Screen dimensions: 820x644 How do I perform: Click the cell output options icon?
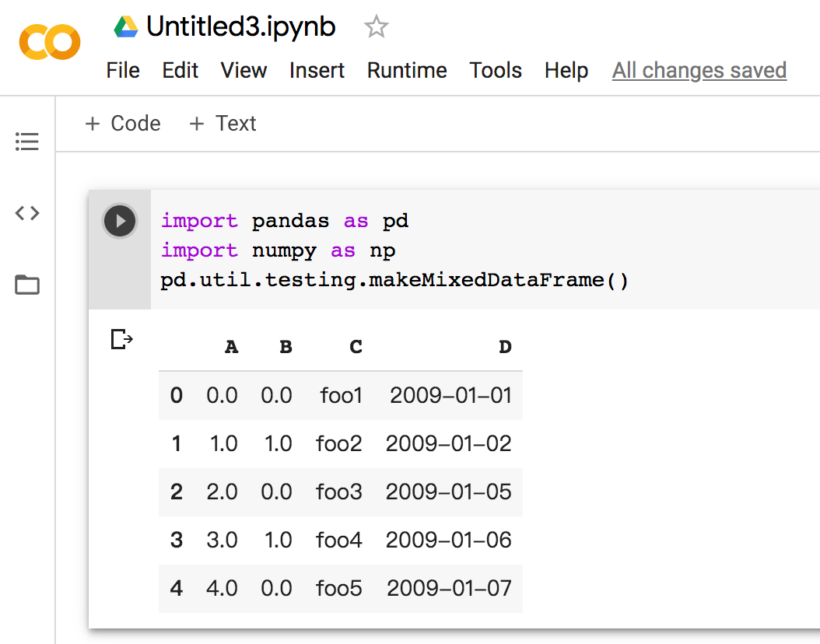point(122,339)
